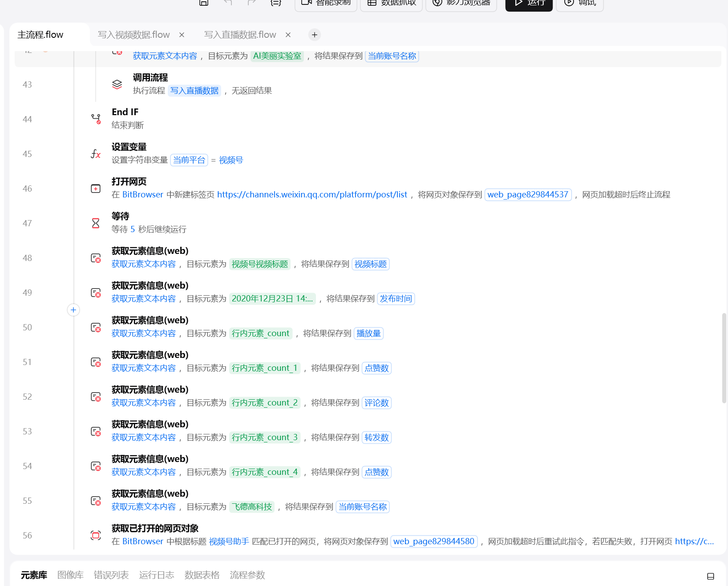728x586 pixels.
Task: Click the save flow icon
Action: (x=204, y=3)
